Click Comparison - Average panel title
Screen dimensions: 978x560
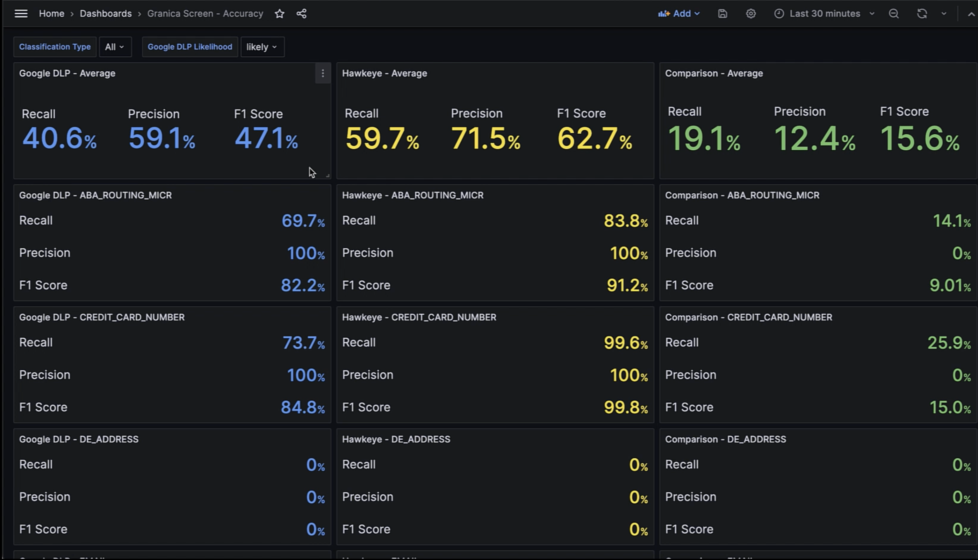[x=714, y=74]
